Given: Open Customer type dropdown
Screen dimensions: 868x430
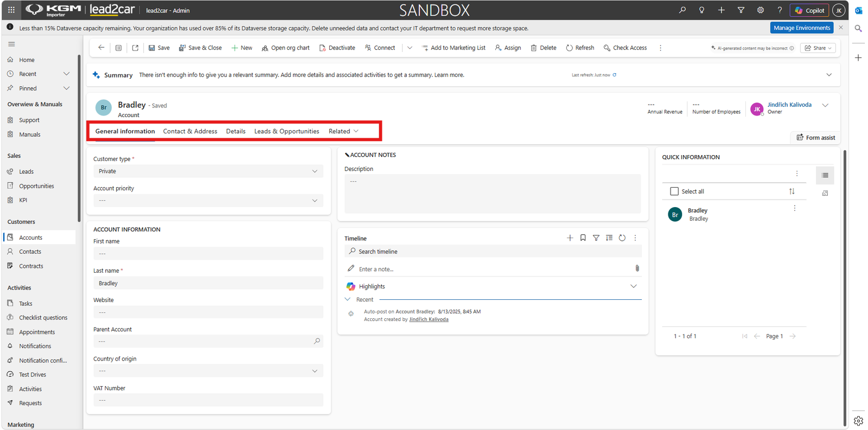Looking at the screenshot, I should pos(208,171).
